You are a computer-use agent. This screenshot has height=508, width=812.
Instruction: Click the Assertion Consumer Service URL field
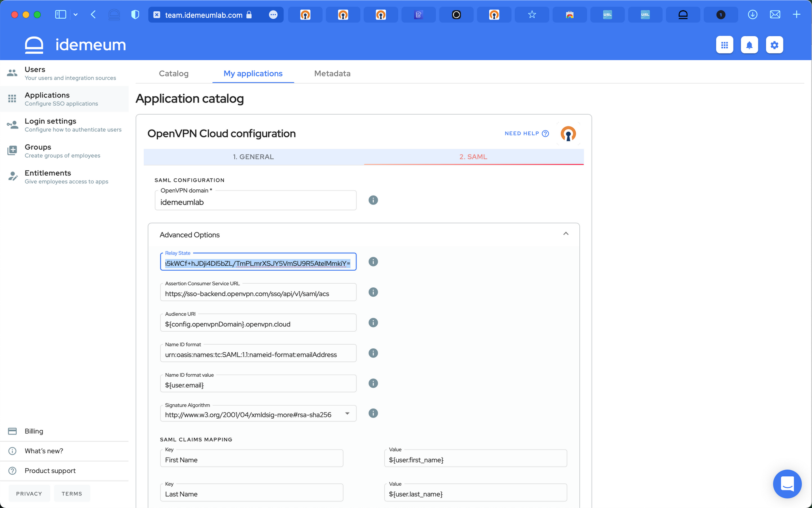[258, 293]
